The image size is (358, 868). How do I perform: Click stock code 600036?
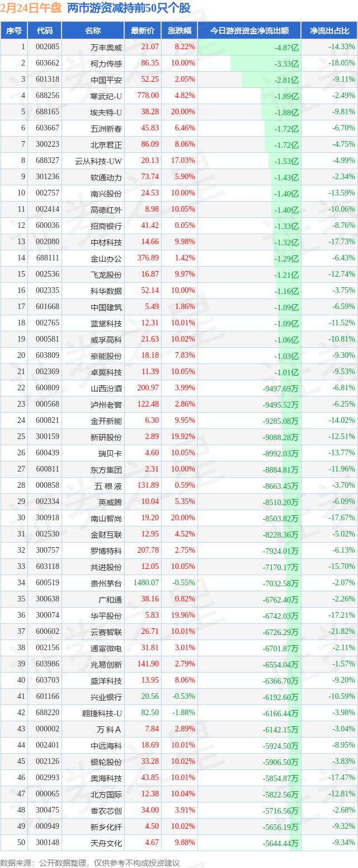coord(47,226)
